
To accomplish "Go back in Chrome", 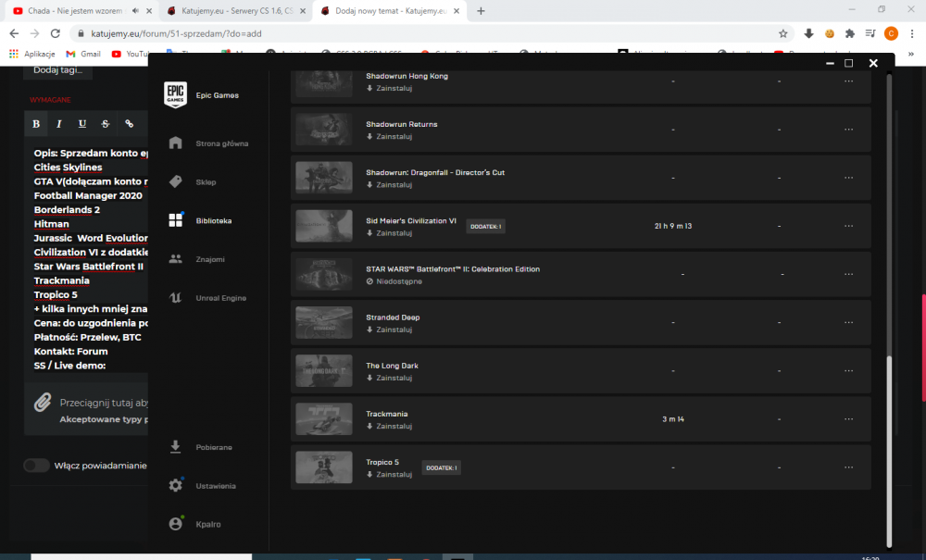I will pyautogui.click(x=14, y=33).
